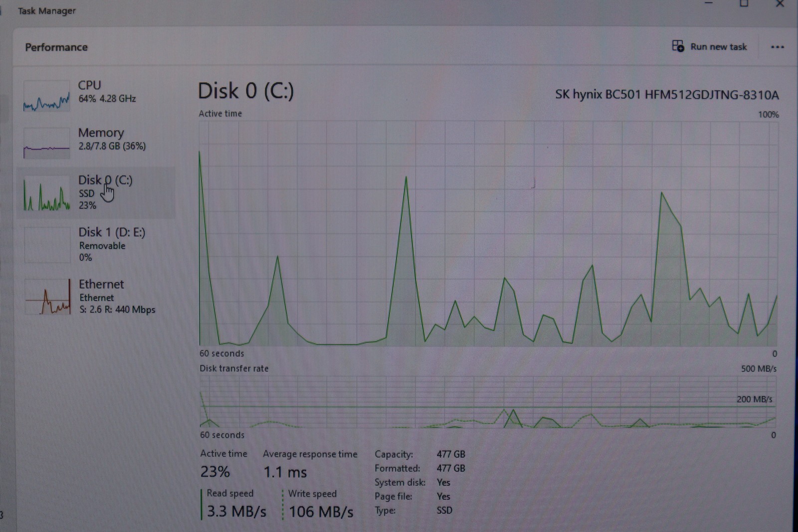798x532 pixels.
Task: Click the 500 MB/s scale label
Action: 759,369
